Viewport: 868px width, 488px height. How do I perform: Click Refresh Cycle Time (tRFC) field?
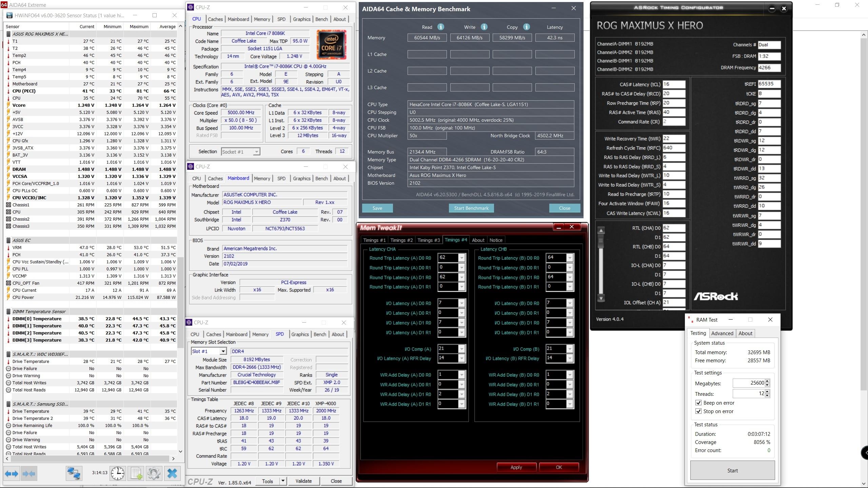(674, 148)
